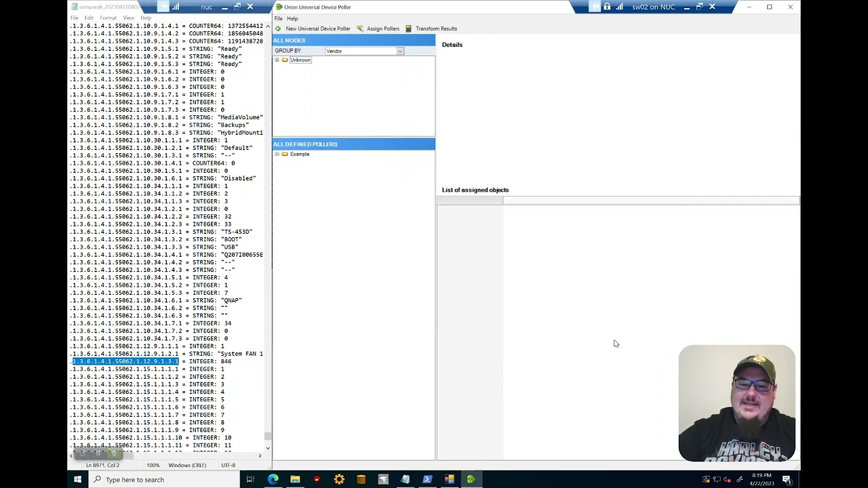Click the New Universal Device Poller icon
Image resolution: width=868 pixels, height=488 pixels.
278,28
